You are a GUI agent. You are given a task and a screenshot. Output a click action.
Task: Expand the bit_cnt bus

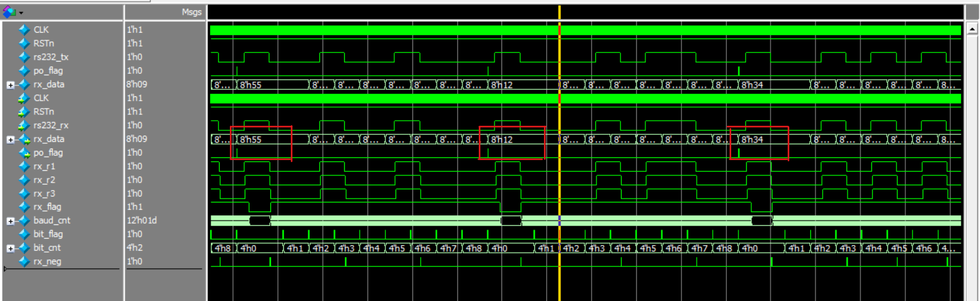click(11, 248)
